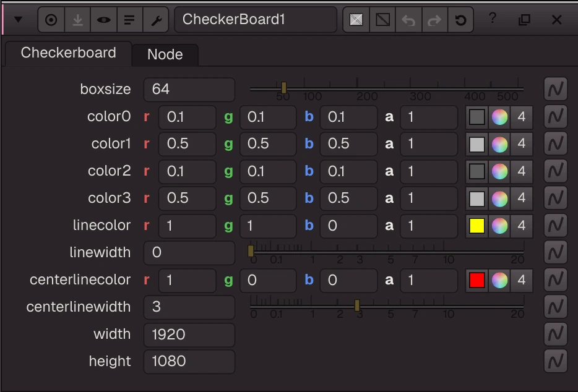This screenshot has width=578, height=392.
Task: Click the diagonal-slash box icon
Action: pyautogui.click(x=382, y=20)
